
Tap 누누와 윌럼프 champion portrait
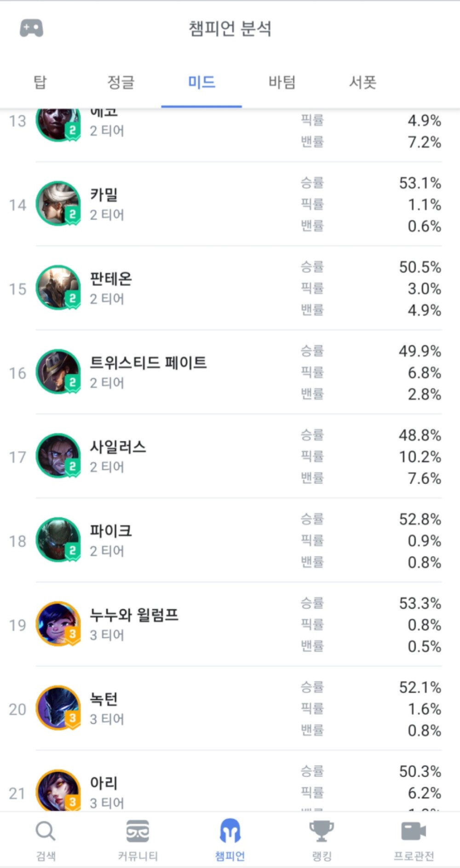(x=58, y=624)
